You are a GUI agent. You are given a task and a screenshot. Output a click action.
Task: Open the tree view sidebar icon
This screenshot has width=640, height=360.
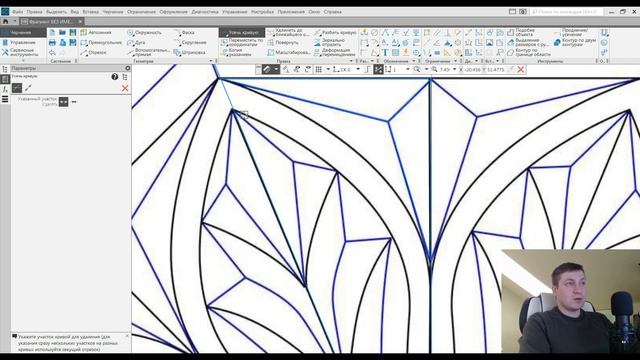pos(5,69)
